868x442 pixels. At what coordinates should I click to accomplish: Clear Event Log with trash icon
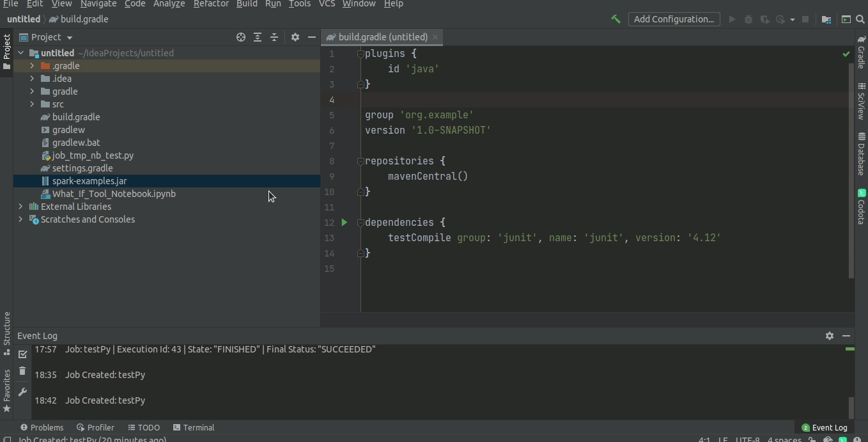(x=22, y=371)
